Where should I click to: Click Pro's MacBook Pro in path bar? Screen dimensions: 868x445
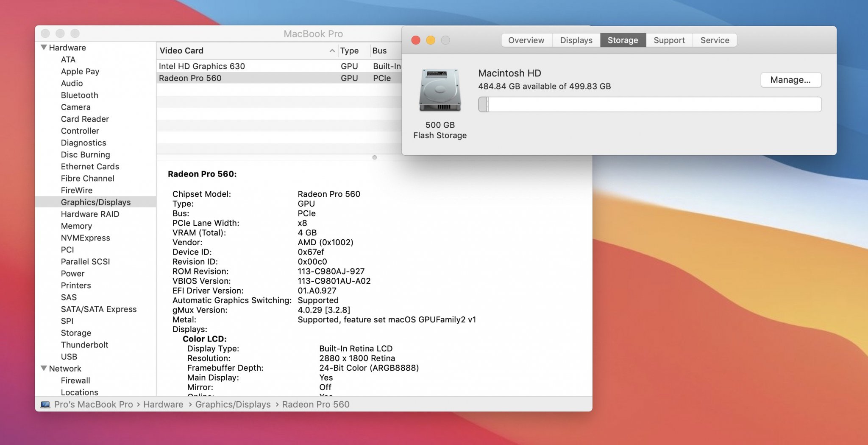[94, 404]
